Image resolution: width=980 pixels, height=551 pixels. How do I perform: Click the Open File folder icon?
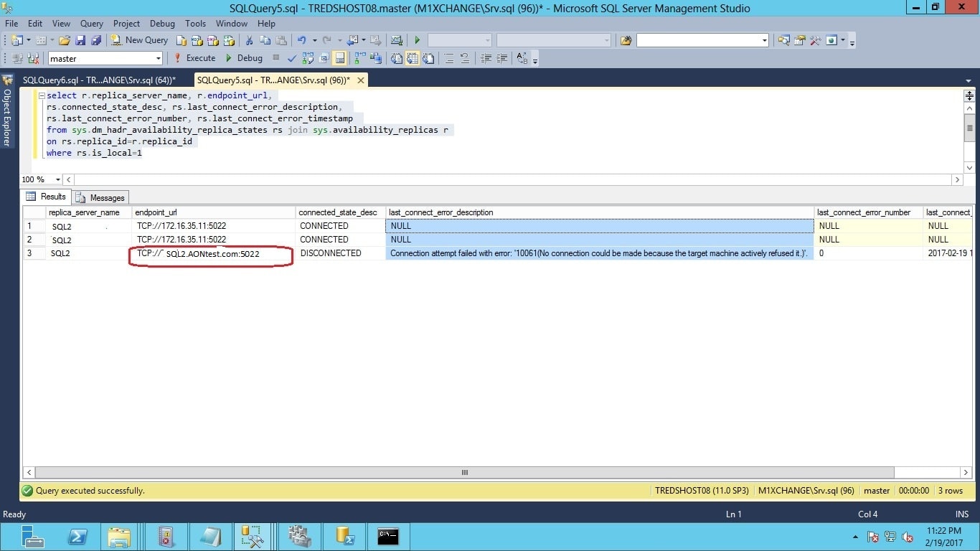[65, 41]
